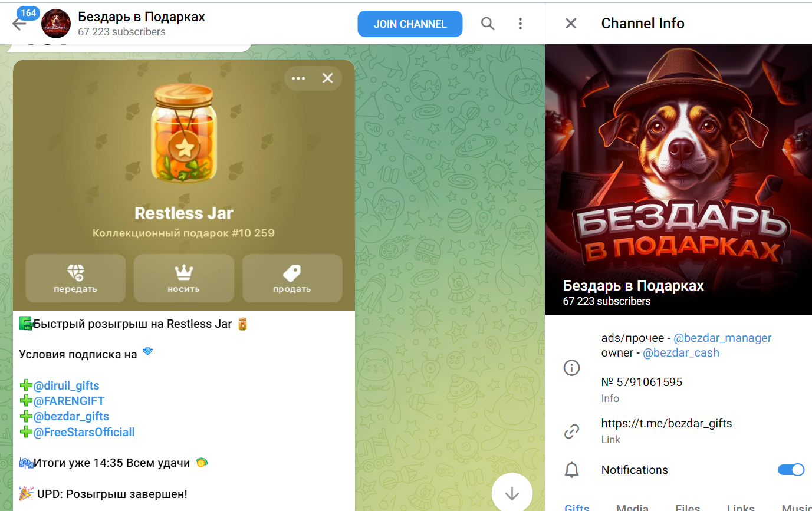Open the https://t.me/bezdar_gifts channel link
This screenshot has width=812, height=511.
click(666, 423)
